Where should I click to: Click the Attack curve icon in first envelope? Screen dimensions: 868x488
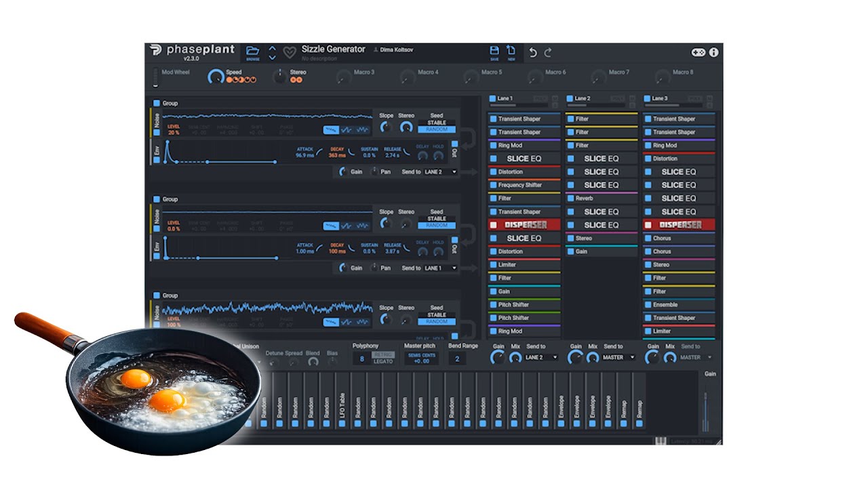[x=320, y=151]
